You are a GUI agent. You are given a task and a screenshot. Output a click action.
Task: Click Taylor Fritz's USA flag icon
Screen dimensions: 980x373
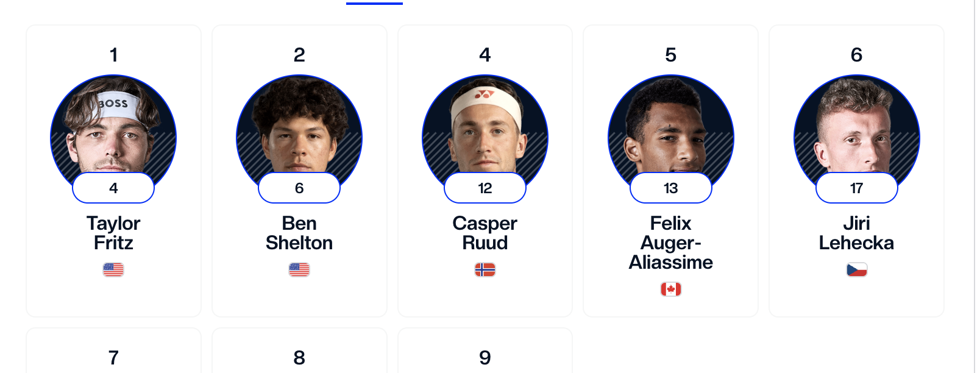(x=113, y=269)
